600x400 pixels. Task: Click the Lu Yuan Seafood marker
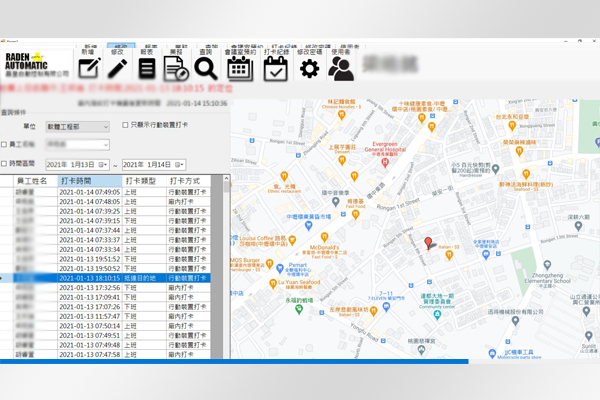273,284
